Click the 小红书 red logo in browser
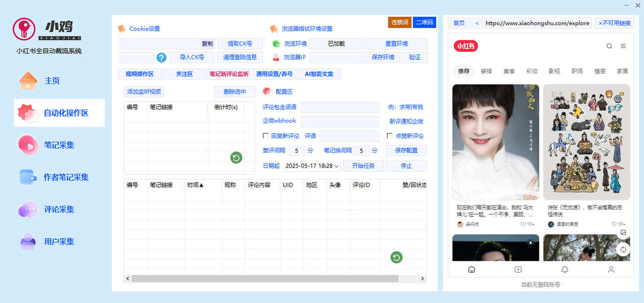Image resolution: width=644 pixels, height=303 pixels. click(x=465, y=46)
